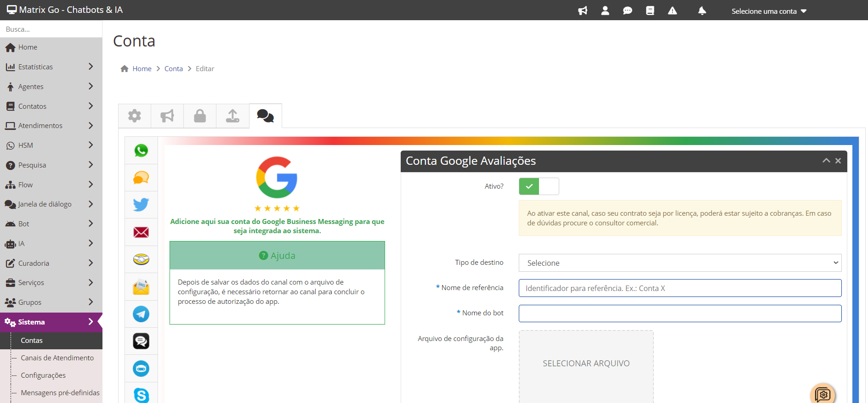Viewport: 868px width, 403px height.
Task: Open Canais de Atendimento in sidebar
Action: point(57,358)
